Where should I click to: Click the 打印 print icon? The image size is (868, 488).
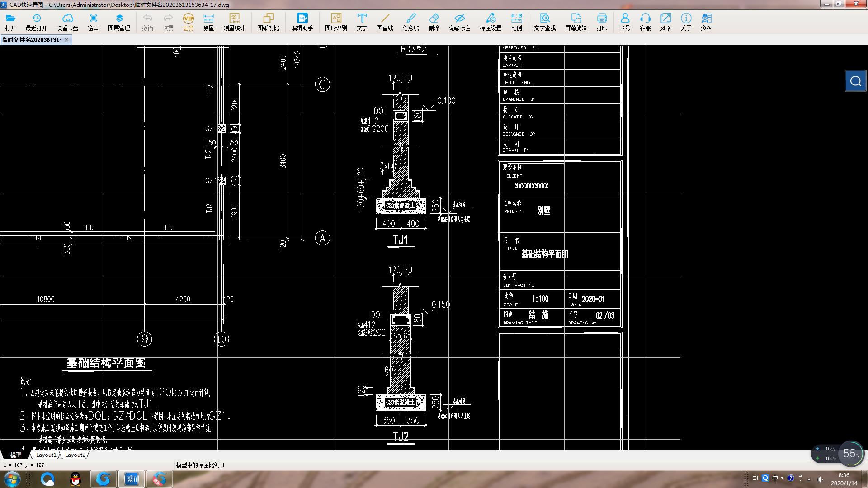click(602, 21)
